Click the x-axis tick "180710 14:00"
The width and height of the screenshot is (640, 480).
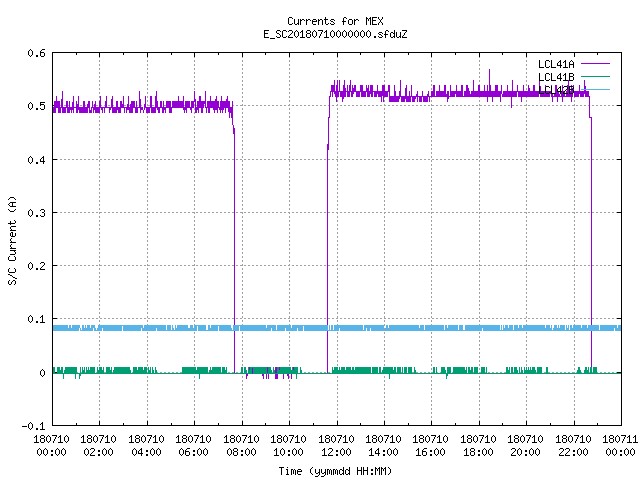(x=383, y=446)
